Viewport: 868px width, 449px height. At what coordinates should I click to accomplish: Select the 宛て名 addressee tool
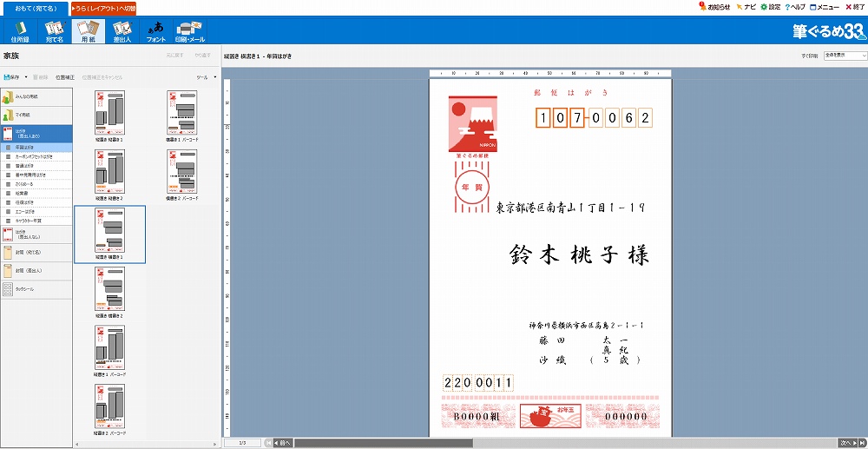tap(55, 31)
